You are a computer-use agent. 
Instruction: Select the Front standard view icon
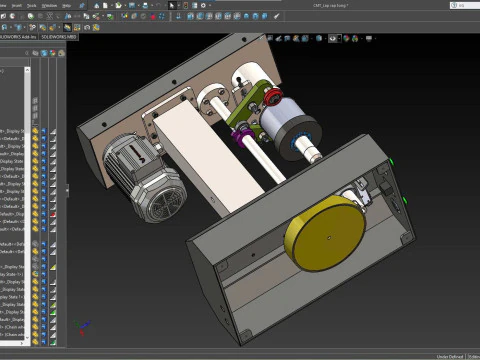point(190,16)
